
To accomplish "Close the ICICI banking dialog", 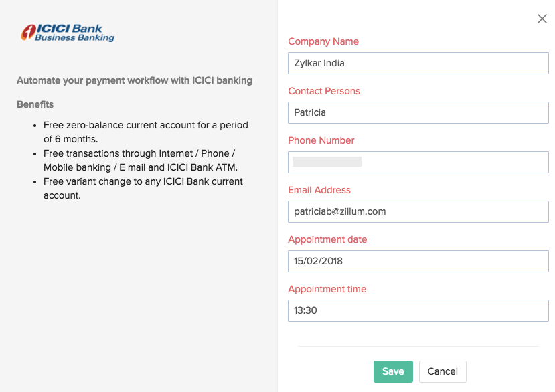I will pyautogui.click(x=542, y=19).
